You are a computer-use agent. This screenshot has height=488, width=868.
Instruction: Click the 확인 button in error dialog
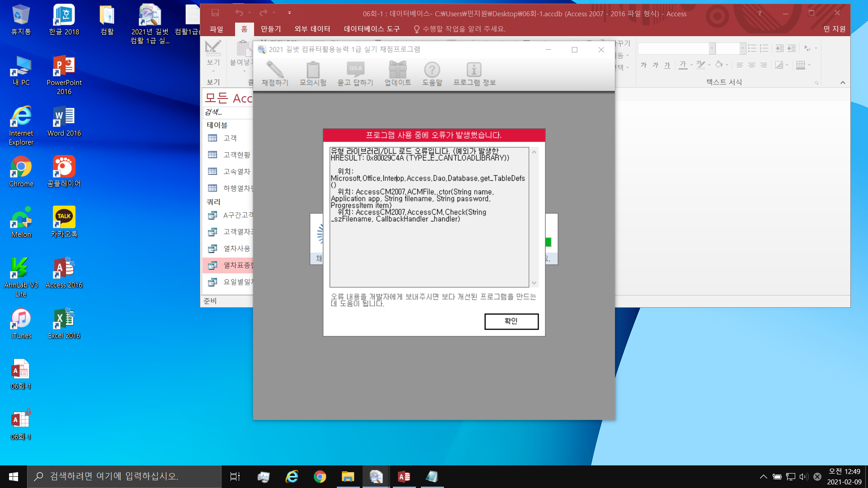[511, 321]
